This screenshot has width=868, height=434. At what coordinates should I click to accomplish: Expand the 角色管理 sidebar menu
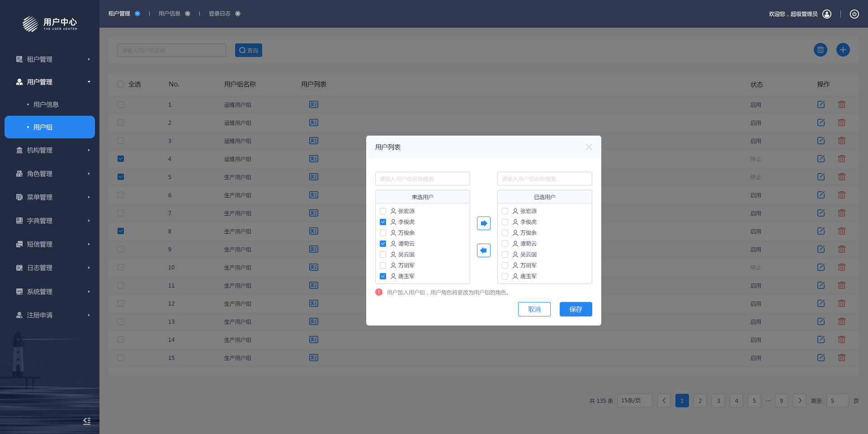point(50,174)
